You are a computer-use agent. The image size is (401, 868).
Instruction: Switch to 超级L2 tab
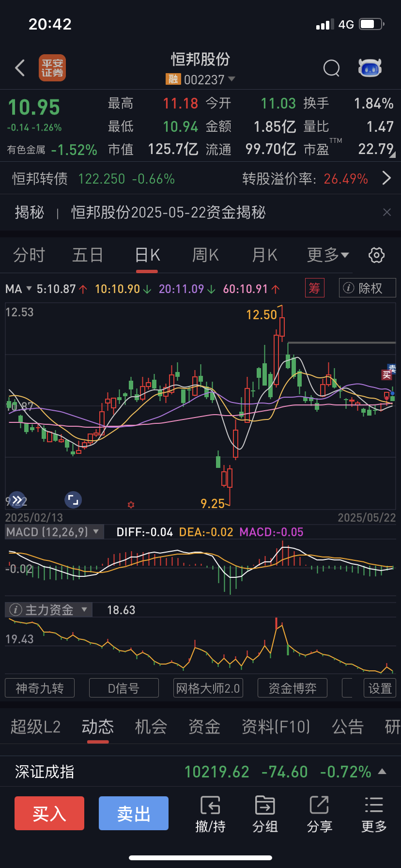point(35,727)
